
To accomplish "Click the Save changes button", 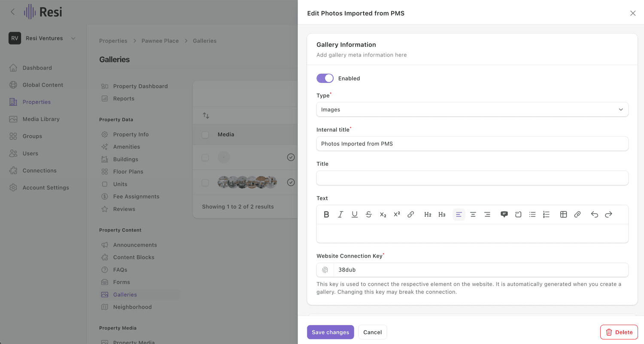I will pos(331,332).
